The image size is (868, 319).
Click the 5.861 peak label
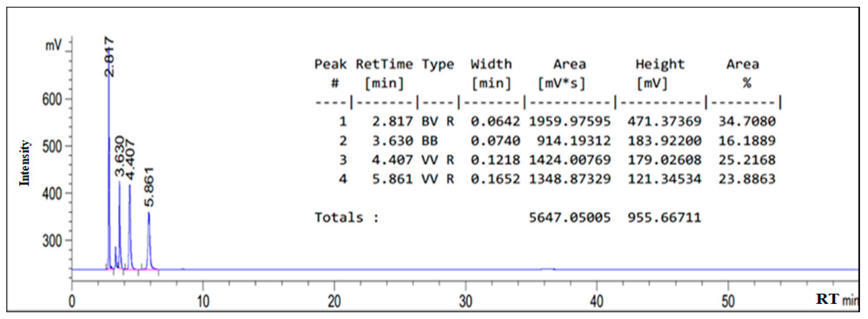click(149, 187)
